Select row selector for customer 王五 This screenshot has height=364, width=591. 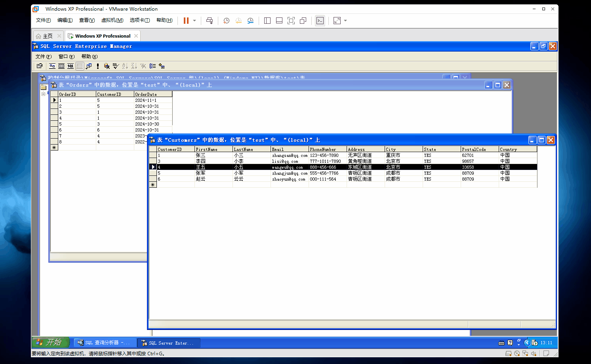[153, 167]
